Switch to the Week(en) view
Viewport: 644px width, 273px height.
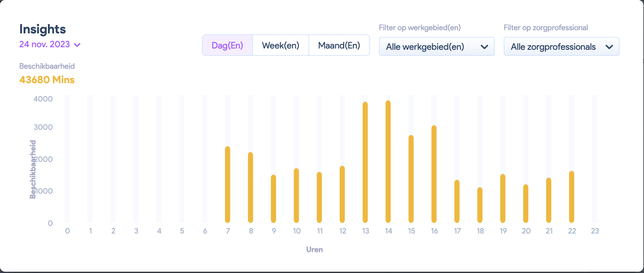pyautogui.click(x=281, y=46)
